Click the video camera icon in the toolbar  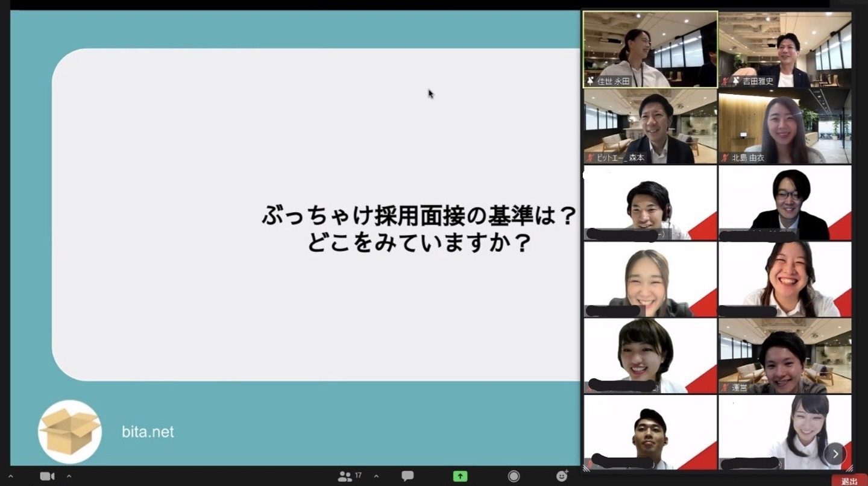47,476
